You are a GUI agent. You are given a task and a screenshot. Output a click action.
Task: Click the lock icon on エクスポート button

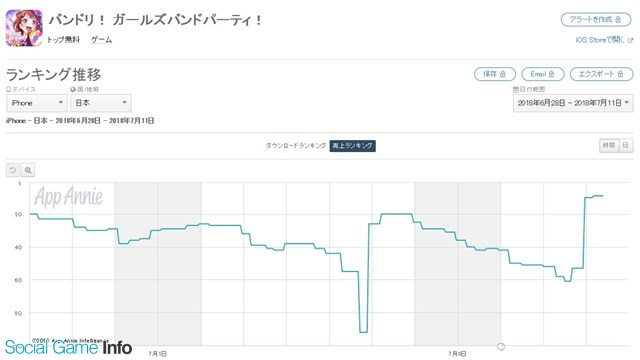coord(620,74)
